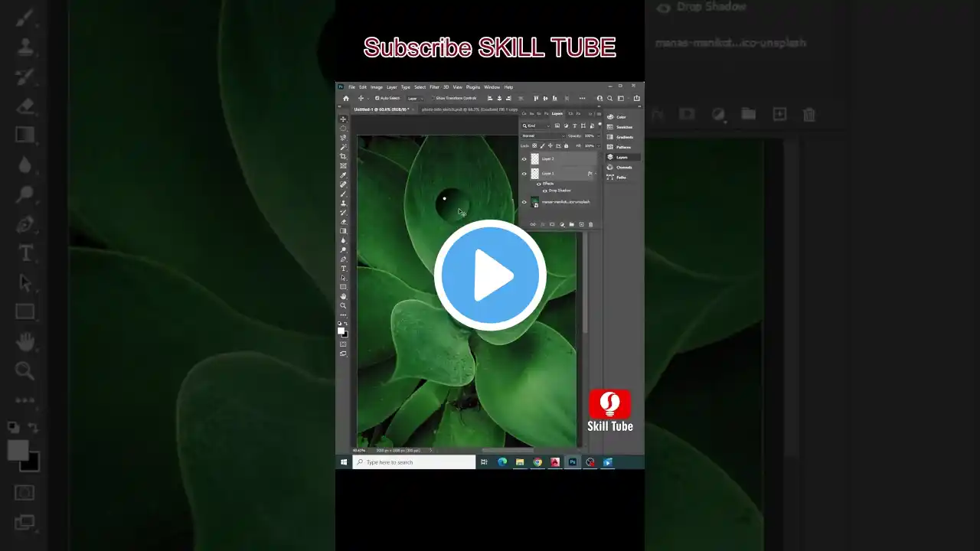Viewport: 980px width, 551px height.
Task: Open the Image menu
Action: [377, 87]
